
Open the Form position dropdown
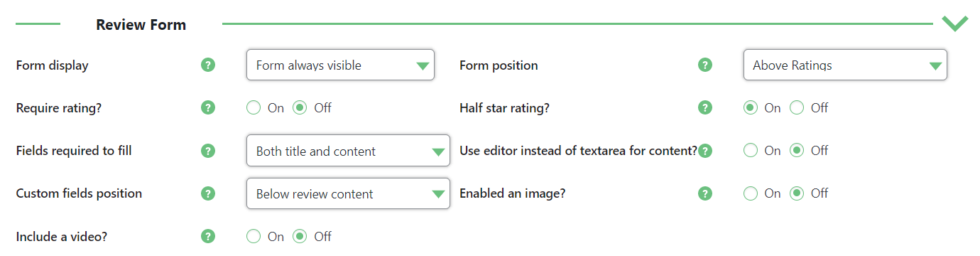pos(845,65)
